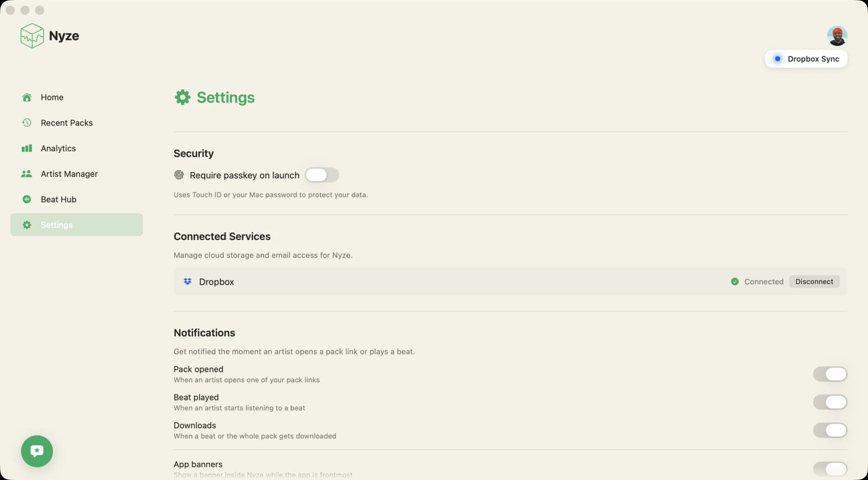The width and height of the screenshot is (868, 480).
Task: Click the Settings gear icon in sidebar
Action: pos(27,225)
